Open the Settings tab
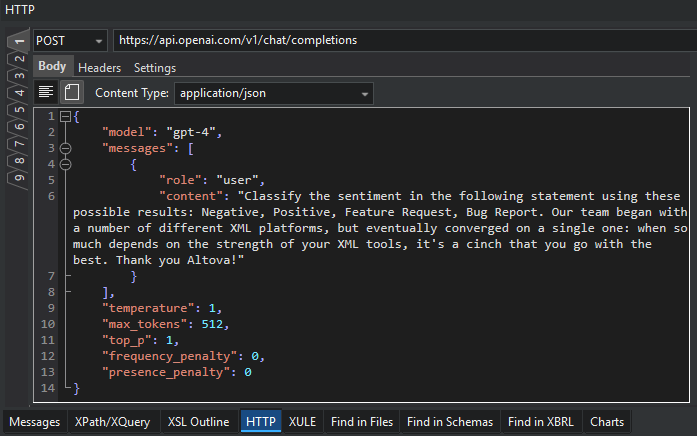This screenshot has width=697, height=436. (x=154, y=68)
